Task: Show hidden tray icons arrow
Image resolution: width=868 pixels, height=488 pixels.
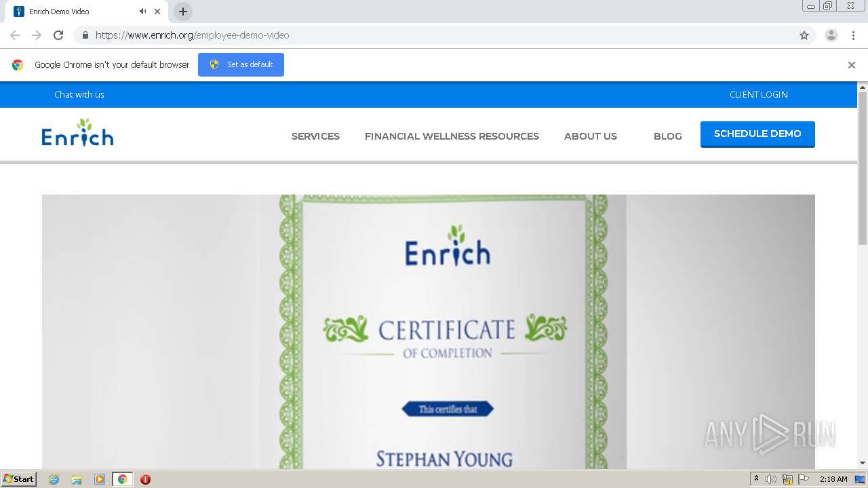Action: tap(756, 479)
